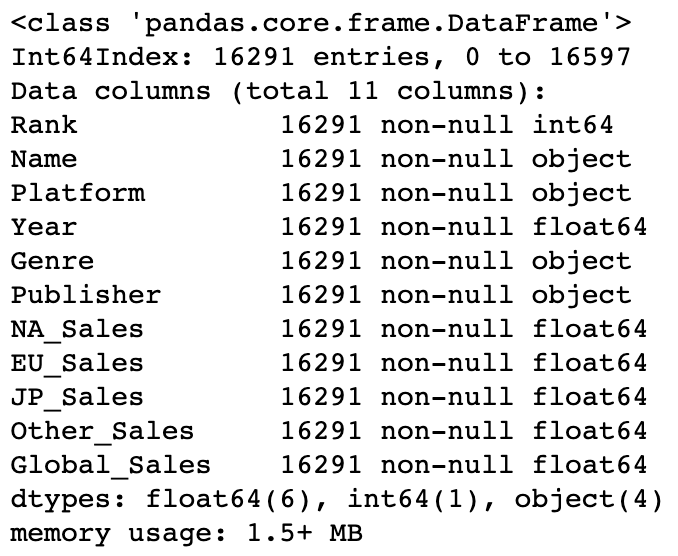This screenshot has height=556, width=678.
Task: Select the Platform column name
Action: pyautogui.click(x=78, y=193)
